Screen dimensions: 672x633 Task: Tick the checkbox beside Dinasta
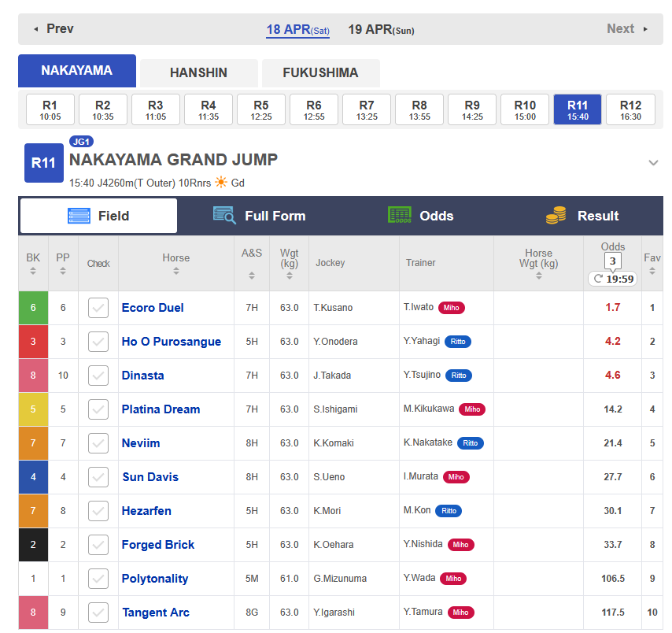(98, 376)
